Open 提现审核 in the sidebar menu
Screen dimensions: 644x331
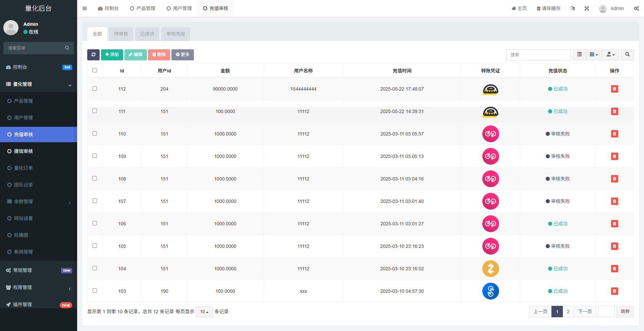pos(23,151)
